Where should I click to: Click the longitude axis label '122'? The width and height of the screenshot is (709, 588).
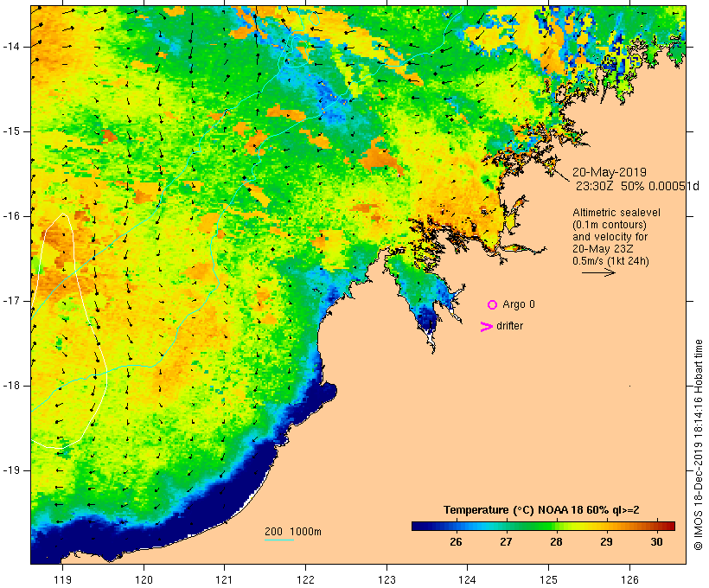coord(305,579)
